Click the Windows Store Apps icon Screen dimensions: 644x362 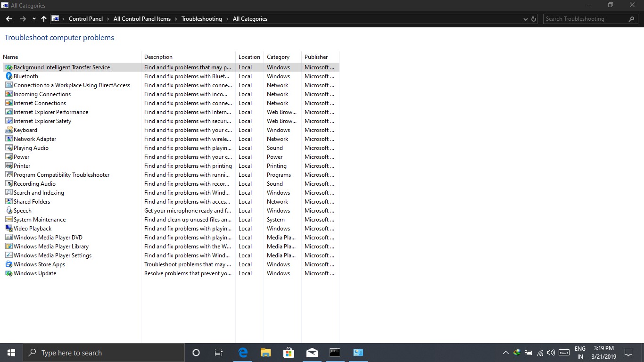coord(9,264)
